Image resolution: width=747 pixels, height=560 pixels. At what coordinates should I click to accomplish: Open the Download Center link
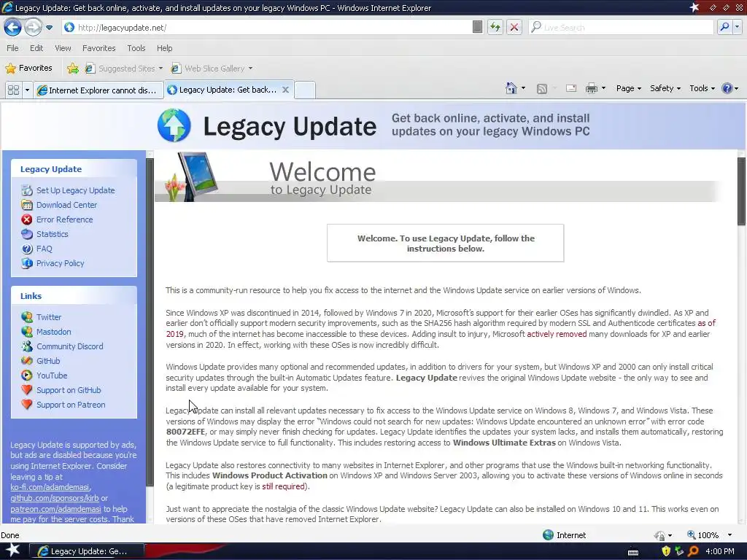[66, 205]
